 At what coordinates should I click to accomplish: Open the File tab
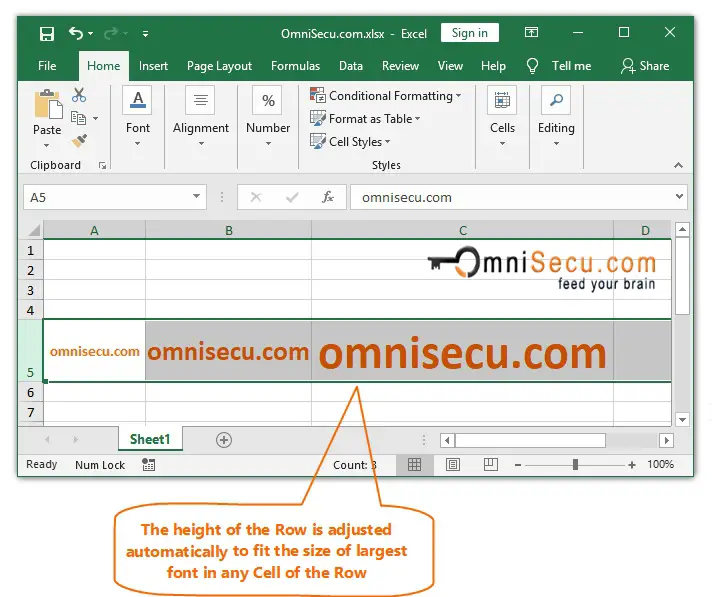pyautogui.click(x=47, y=66)
